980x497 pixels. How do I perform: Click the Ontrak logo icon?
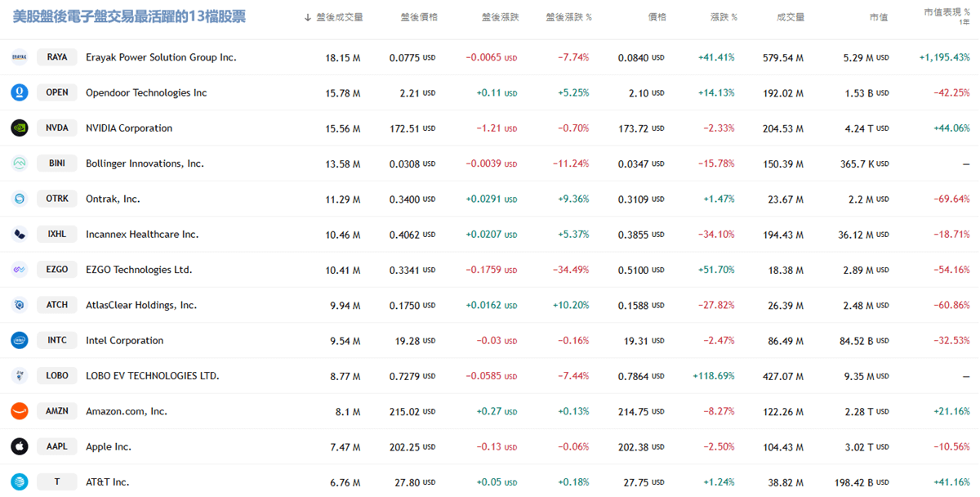(x=20, y=199)
